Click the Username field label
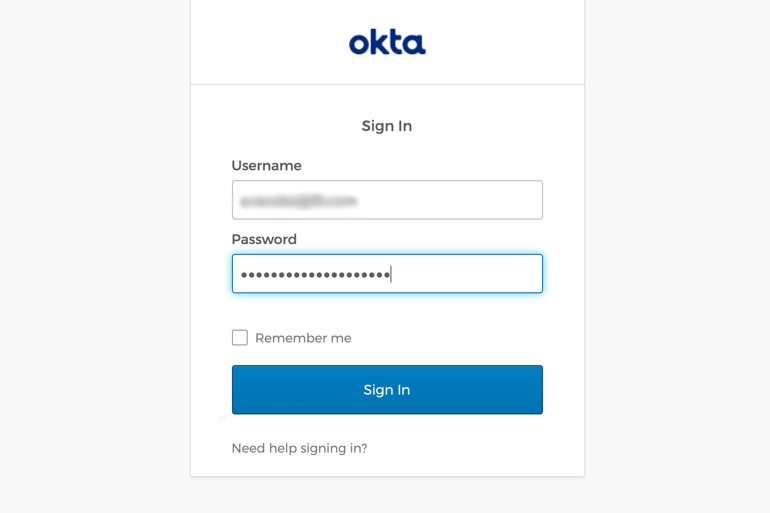The height and width of the screenshot is (513, 770). pyautogui.click(x=266, y=166)
